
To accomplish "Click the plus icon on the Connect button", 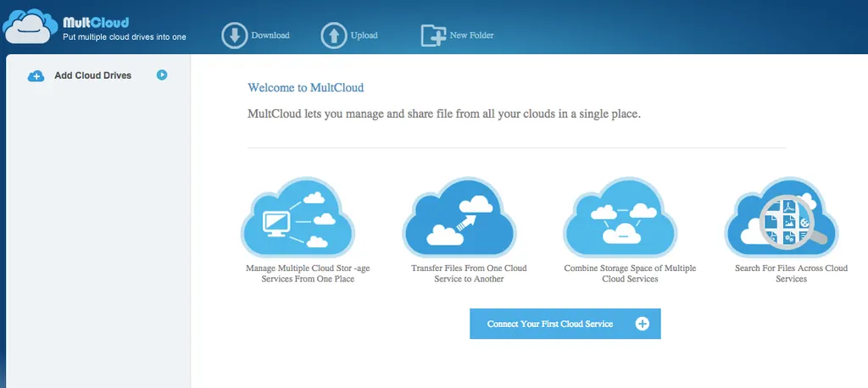I will pyautogui.click(x=643, y=324).
